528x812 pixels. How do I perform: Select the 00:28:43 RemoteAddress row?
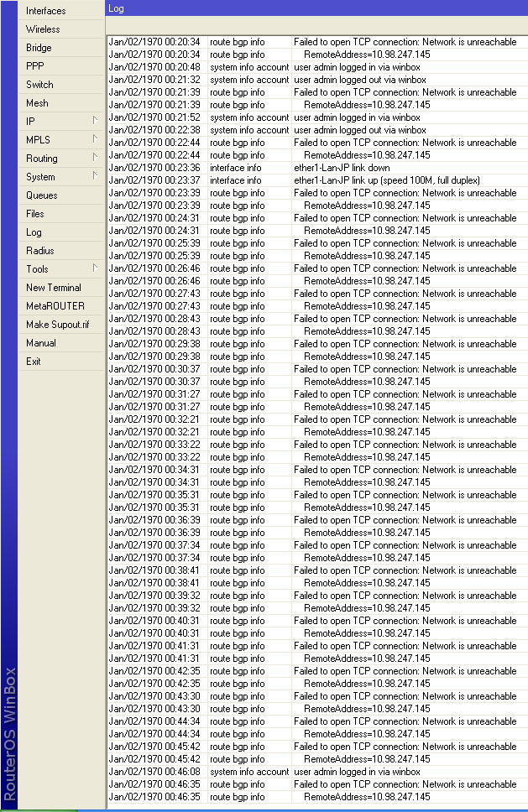(317, 331)
